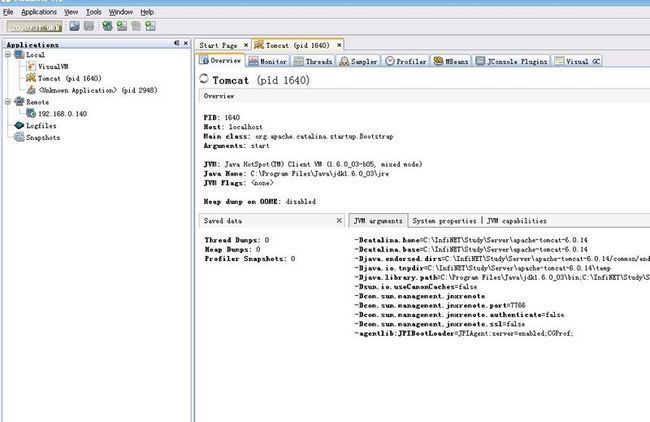Viewport: 650px width, 422px height.
Task: Close the Start Page tab
Action: pyautogui.click(x=246, y=45)
